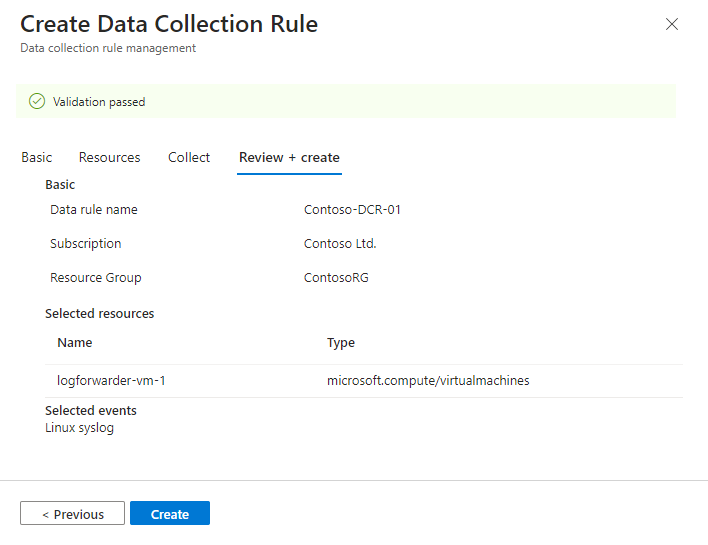708x545 pixels.
Task: Click the Contoso Ltd. subscription value
Action: pyautogui.click(x=340, y=243)
